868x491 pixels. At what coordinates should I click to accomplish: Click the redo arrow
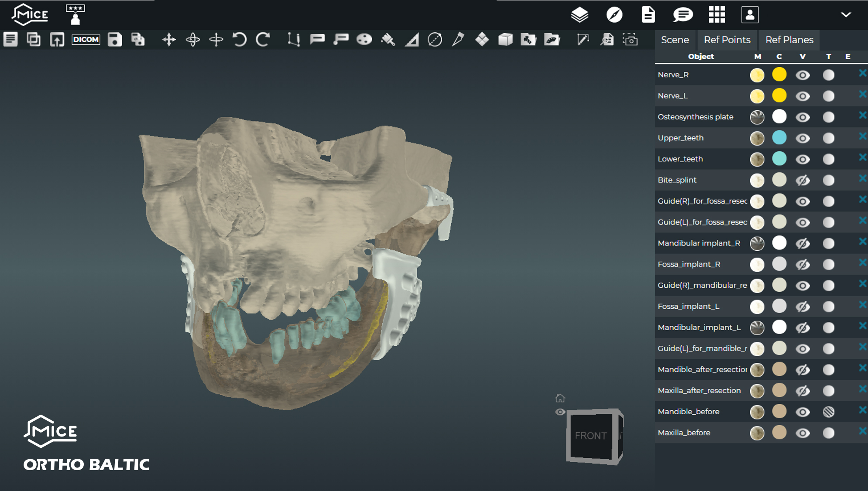coord(263,40)
